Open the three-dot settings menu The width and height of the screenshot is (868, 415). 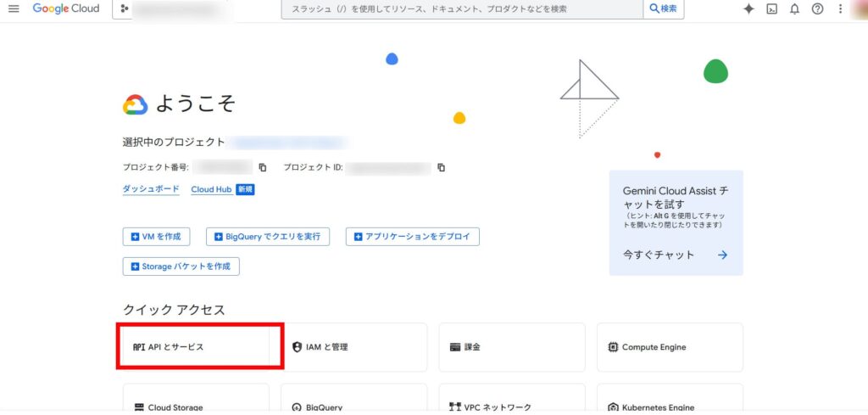839,8
